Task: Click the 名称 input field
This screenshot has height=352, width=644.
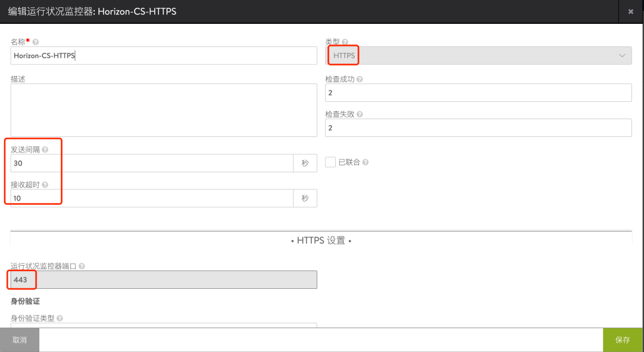Action: click(164, 55)
